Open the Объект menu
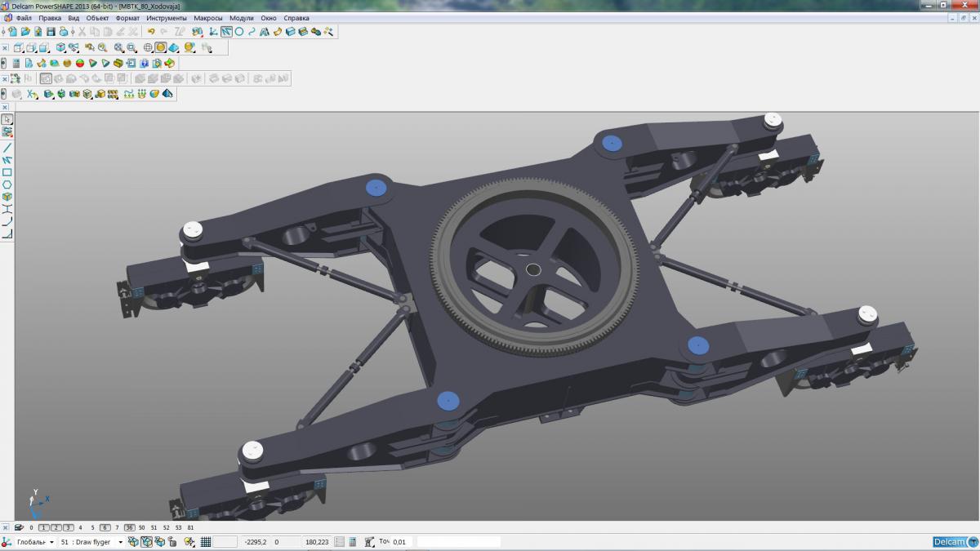Viewport: 980px width, 551px height. tap(98, 18)
